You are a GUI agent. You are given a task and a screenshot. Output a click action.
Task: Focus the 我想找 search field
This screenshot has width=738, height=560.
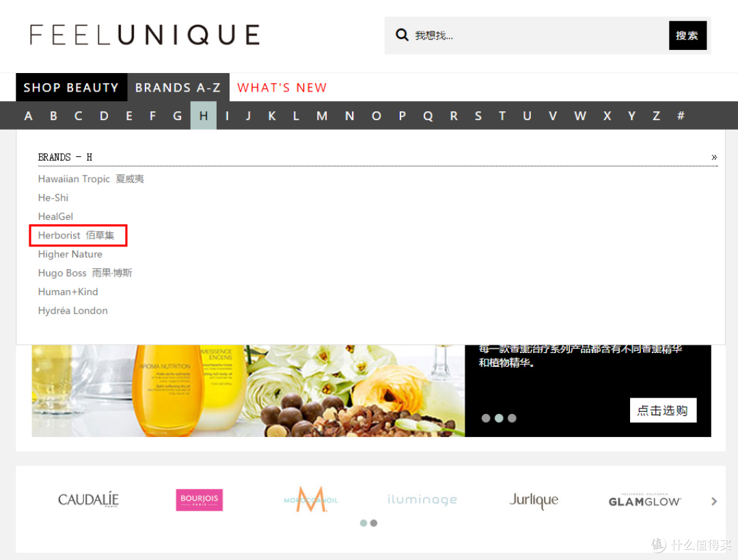click(526, 36)
